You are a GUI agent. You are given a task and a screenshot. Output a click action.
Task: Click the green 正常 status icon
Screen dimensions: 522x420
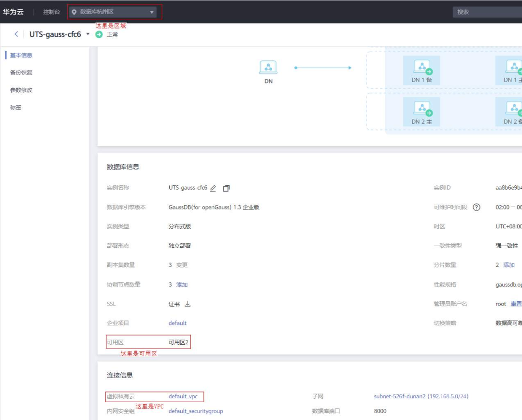coord(99,34)
